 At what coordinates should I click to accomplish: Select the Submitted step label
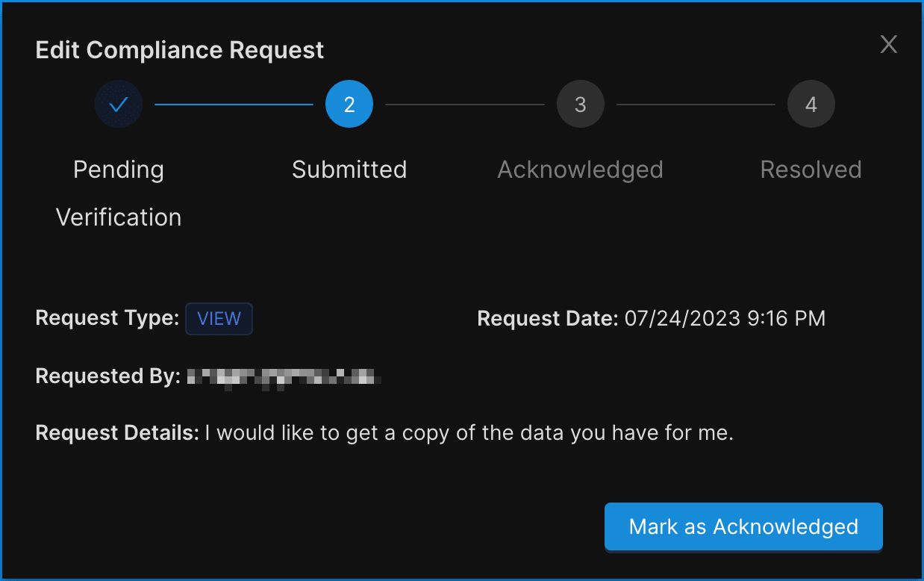point(349,170)
